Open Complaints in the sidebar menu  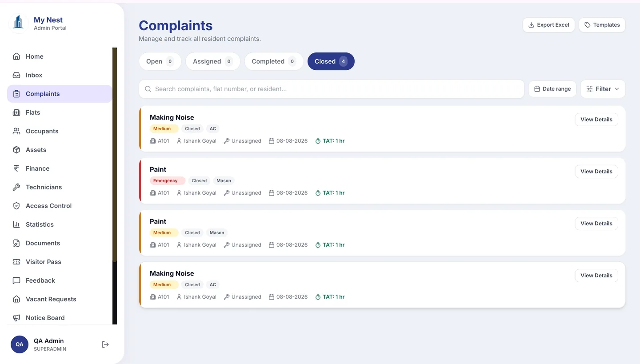(x=60, y=94)
